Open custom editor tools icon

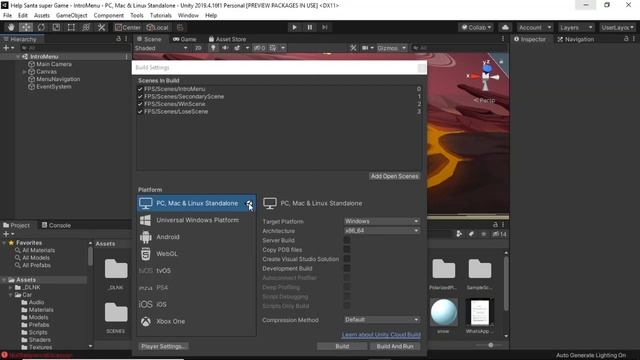(x=101, y=27)
